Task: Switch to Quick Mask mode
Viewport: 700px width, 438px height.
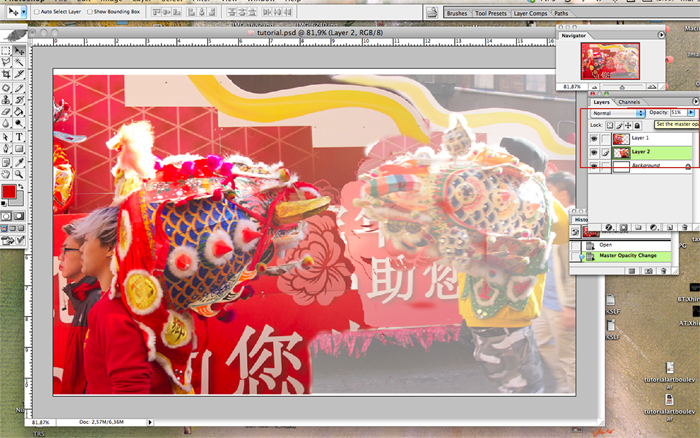Action: [19, 216]
